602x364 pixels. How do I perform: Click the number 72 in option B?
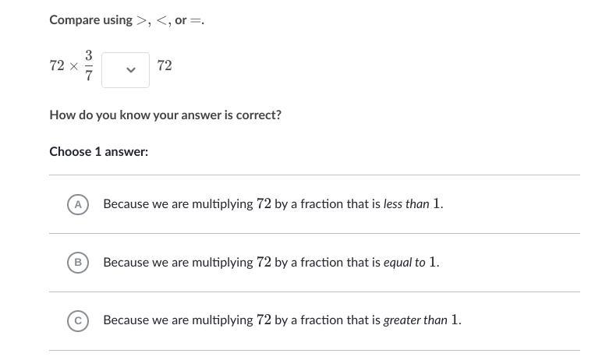click(x=264, y=263)
